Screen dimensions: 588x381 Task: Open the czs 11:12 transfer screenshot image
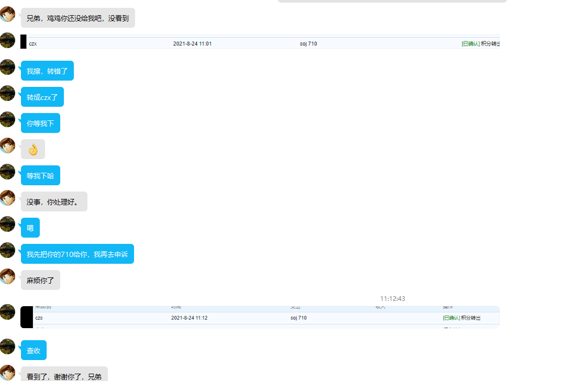[x=260, y=317]
